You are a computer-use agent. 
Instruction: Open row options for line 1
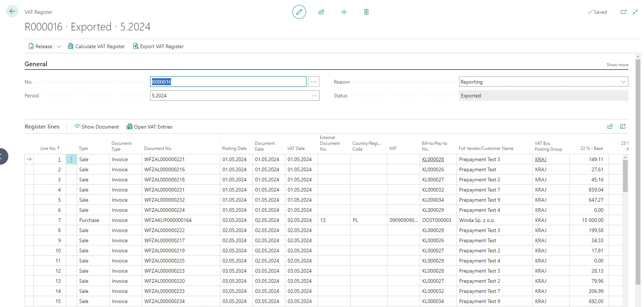point(71,159)
